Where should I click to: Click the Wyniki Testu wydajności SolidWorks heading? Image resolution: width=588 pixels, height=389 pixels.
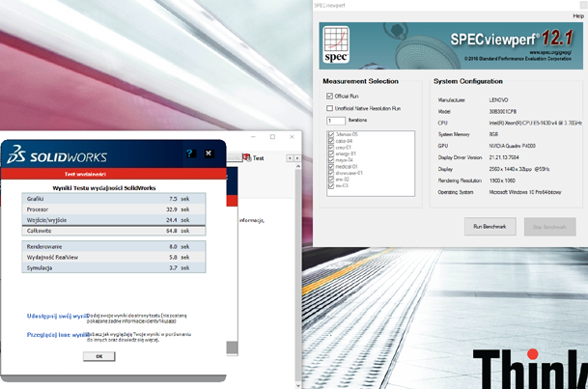coord(104,188)
